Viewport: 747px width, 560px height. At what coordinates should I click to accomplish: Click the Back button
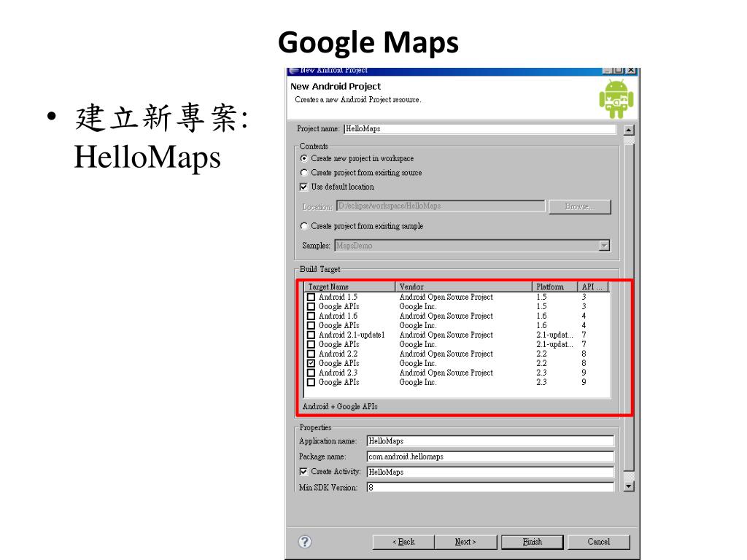pyautogui.click(x=403, y=542)
